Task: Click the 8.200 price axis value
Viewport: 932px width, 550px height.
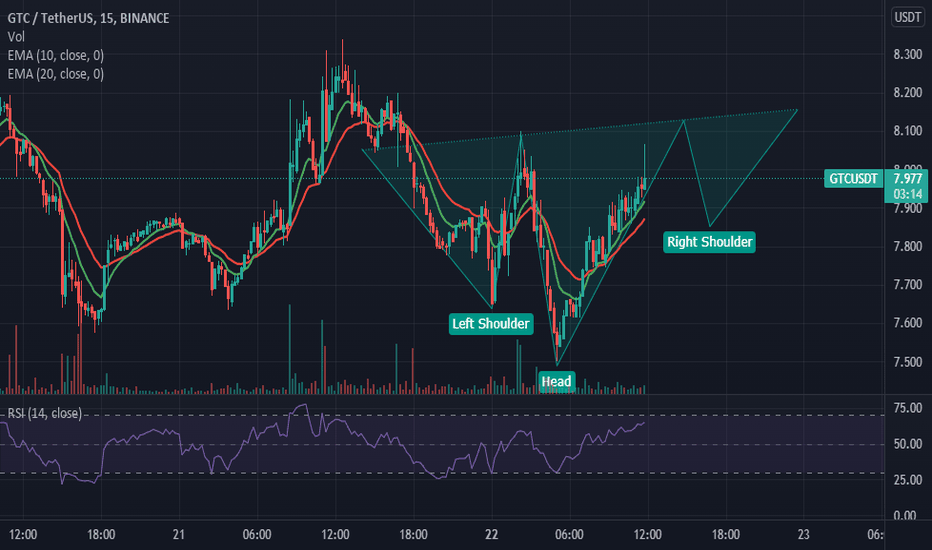Action: pyautogui.click(x=908, y=93)
